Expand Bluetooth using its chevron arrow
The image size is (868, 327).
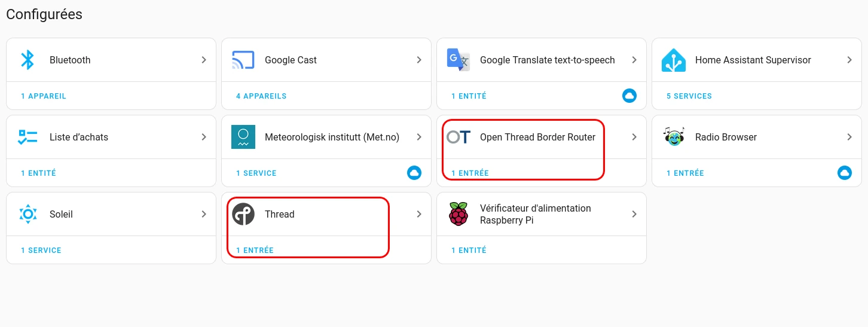click(x=204, y=60)
